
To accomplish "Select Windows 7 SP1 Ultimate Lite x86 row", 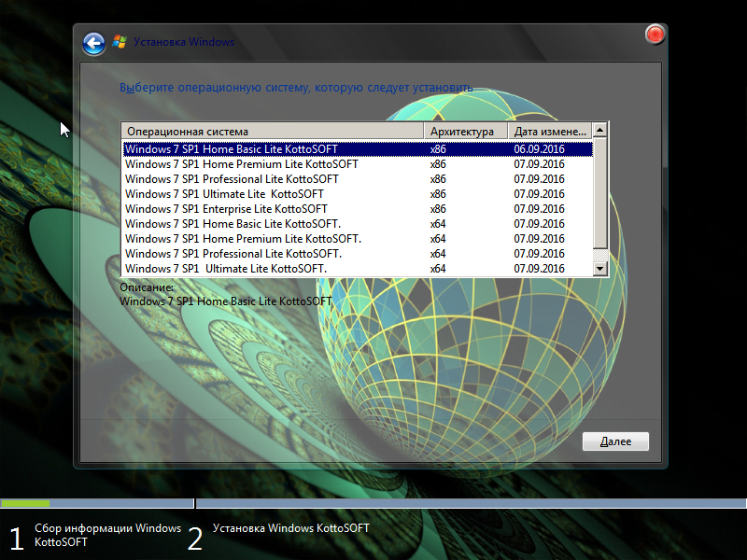I will tap(358, 194).
